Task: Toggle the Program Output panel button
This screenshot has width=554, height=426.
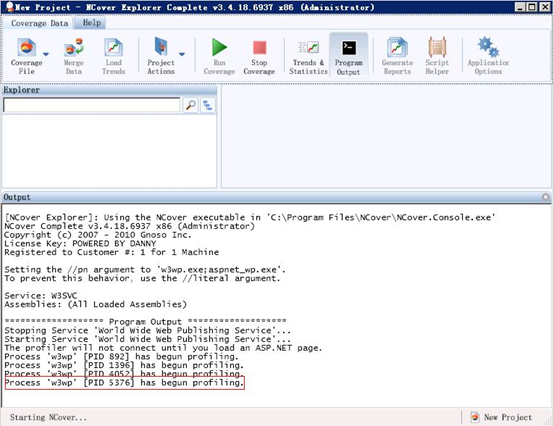Action: tap(348, 55)
